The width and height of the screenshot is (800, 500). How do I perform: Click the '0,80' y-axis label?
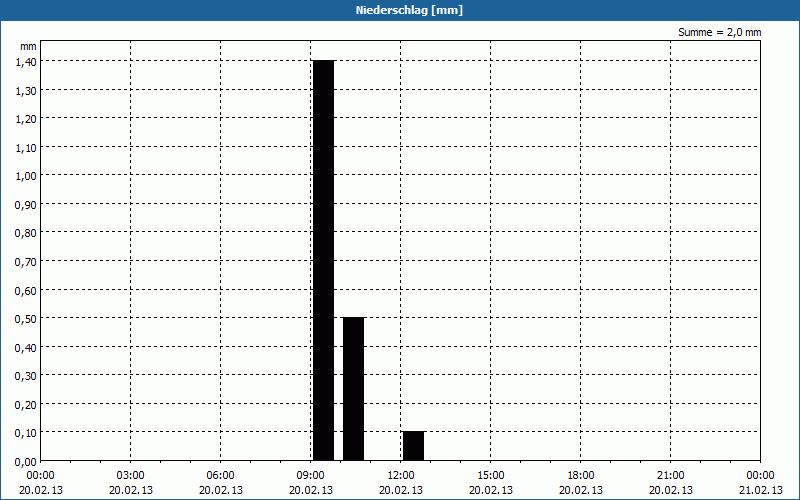tap(26, 234)
